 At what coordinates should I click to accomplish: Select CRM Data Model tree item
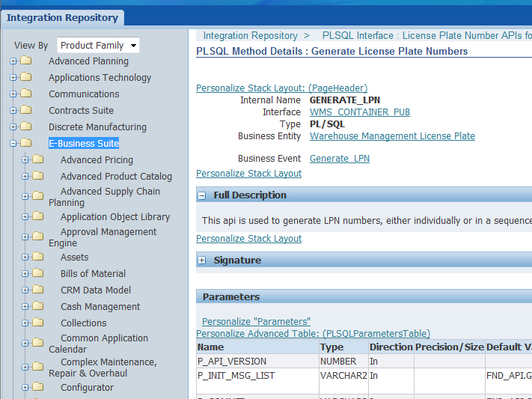96,290
